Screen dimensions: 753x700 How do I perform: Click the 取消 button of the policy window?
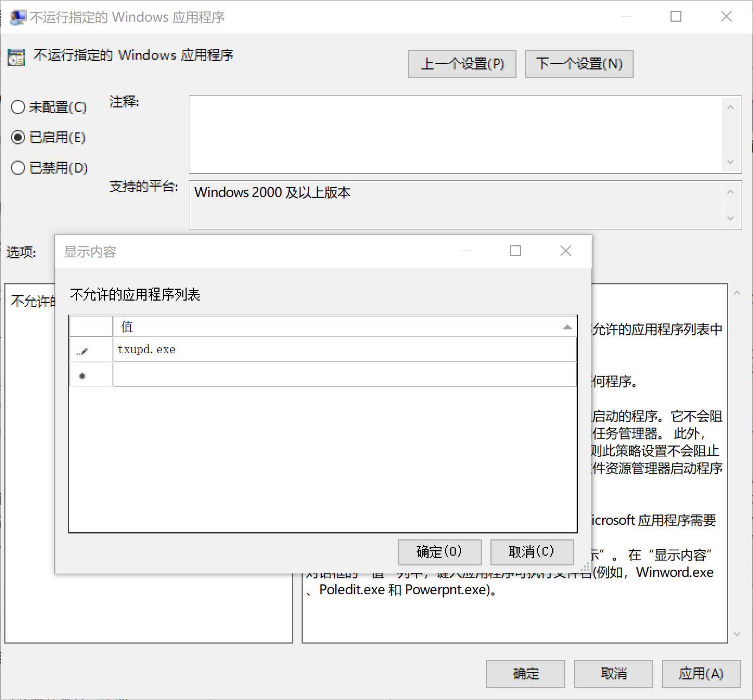[614, 674]
